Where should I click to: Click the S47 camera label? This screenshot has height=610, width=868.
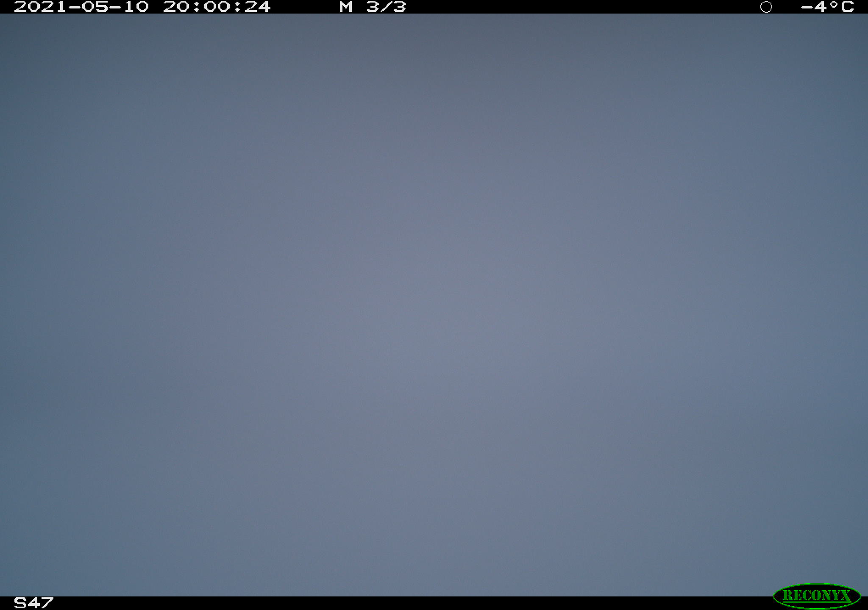click(x=33, y=602)
